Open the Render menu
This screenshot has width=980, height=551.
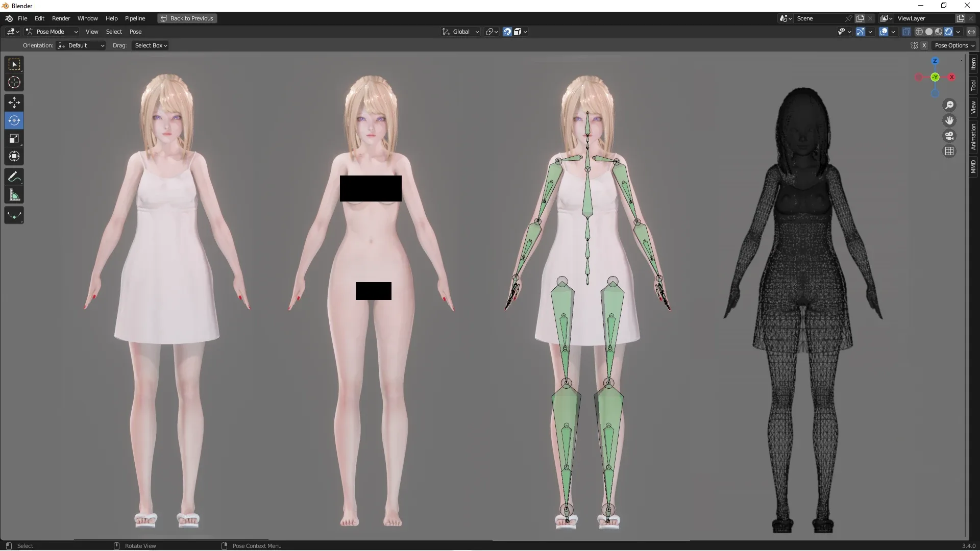point(61,18)
